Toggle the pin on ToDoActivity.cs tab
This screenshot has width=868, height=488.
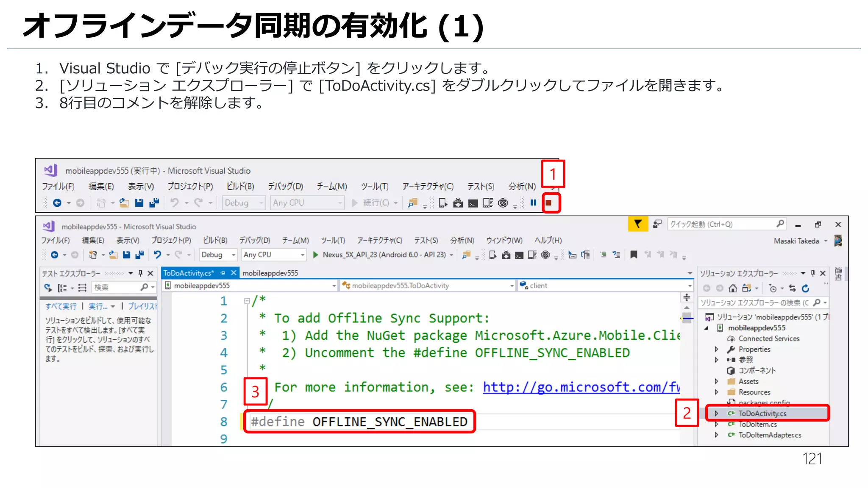[223, 273]
